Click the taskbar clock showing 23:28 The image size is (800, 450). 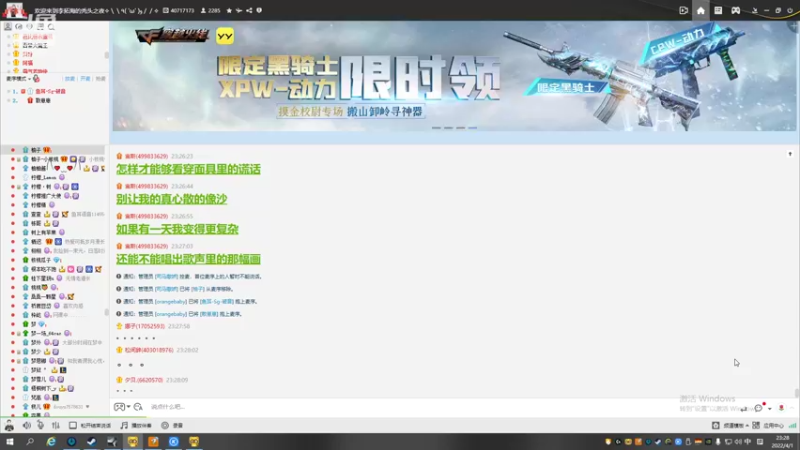(x=782, y=442)
